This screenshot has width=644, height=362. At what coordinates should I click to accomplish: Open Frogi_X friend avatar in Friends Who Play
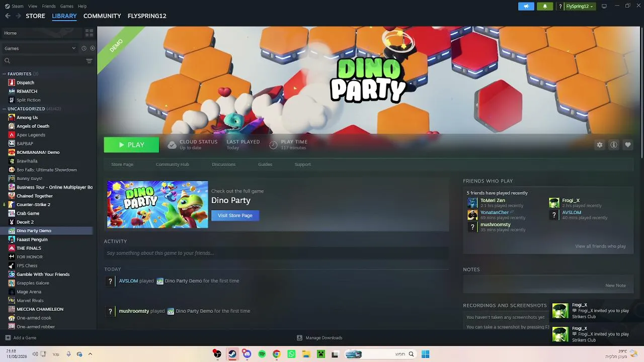pyautogui.click(x=554, y=203)
